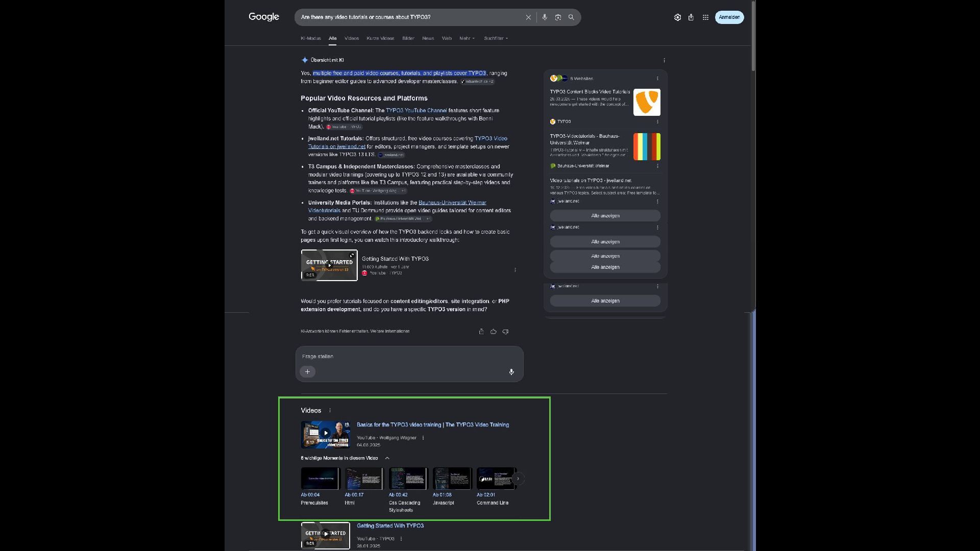
Task: Click the Übersicht mit KI sparkle icon
Action: pyautogui.click(x=305, y=60)
